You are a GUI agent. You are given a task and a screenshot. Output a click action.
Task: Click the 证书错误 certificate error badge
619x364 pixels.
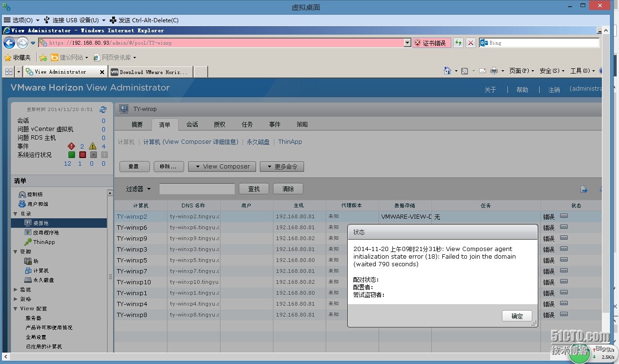431,43
